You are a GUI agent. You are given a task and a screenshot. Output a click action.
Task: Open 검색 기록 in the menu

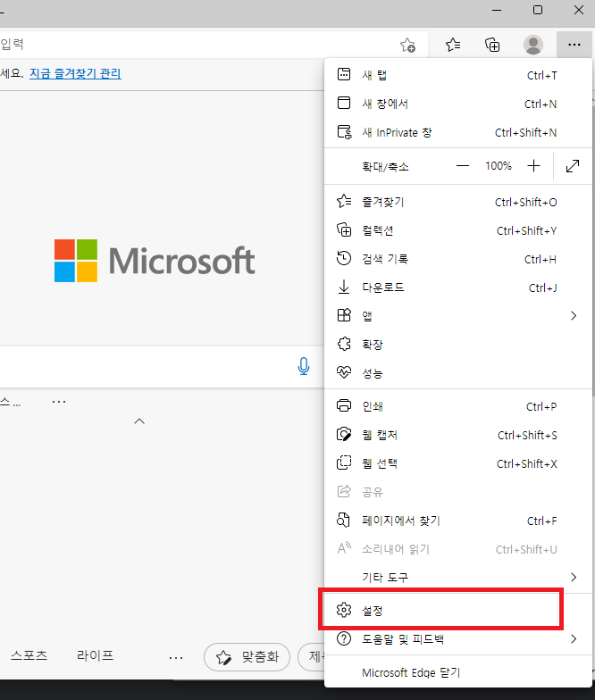point(457,259)
